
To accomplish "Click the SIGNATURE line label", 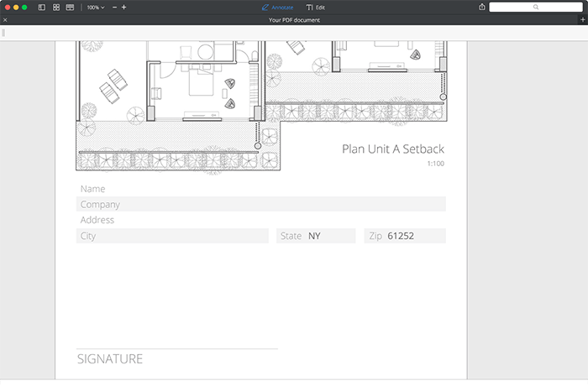I will [x=110, y=359].
